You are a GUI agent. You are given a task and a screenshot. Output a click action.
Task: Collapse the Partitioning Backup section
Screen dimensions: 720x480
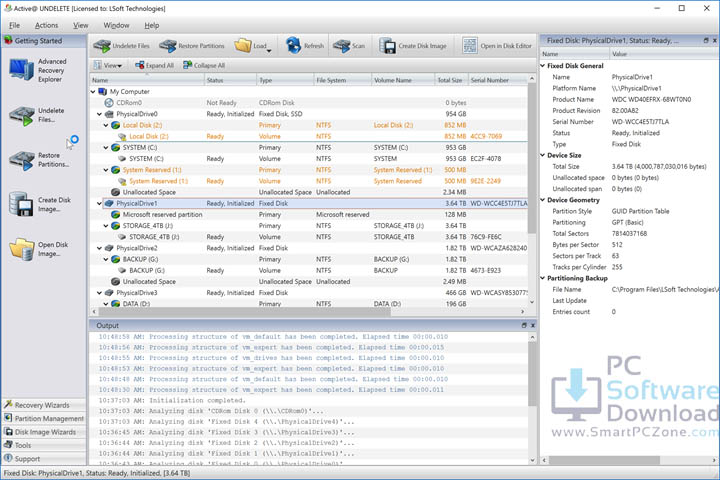(543, 278)
